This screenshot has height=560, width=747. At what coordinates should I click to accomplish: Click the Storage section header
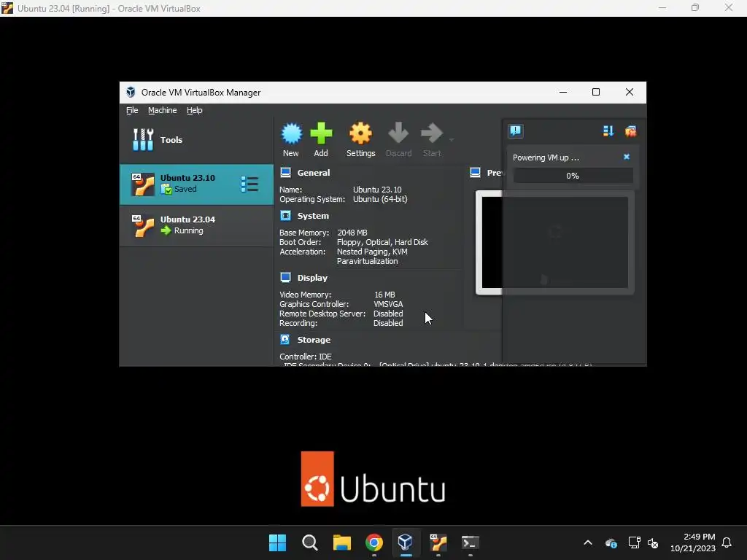point(314,340)
